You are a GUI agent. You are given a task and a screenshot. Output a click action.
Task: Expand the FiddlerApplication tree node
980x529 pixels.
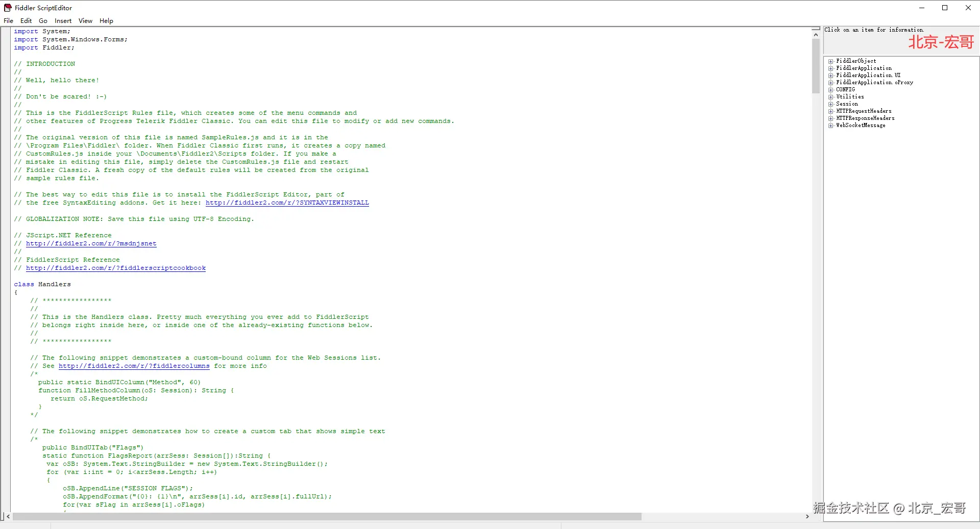(x=831, y=68)
